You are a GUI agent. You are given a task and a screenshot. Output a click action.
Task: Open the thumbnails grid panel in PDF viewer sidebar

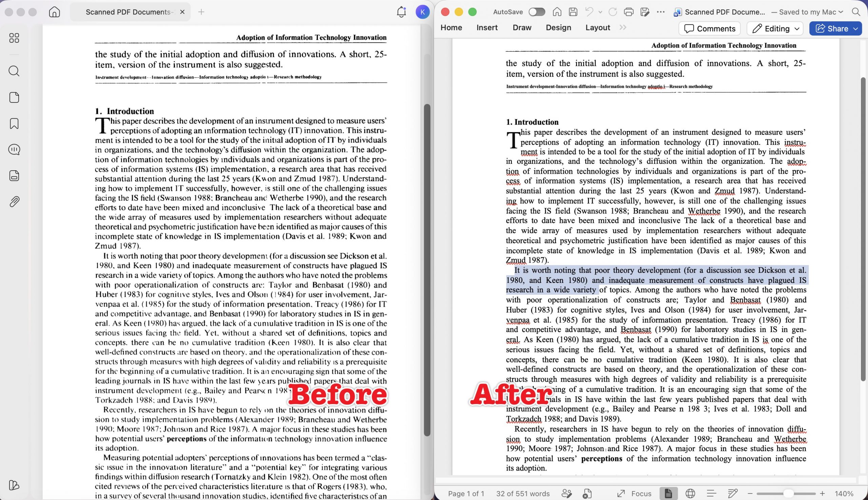pyautogui.click(x=14, y=38)
